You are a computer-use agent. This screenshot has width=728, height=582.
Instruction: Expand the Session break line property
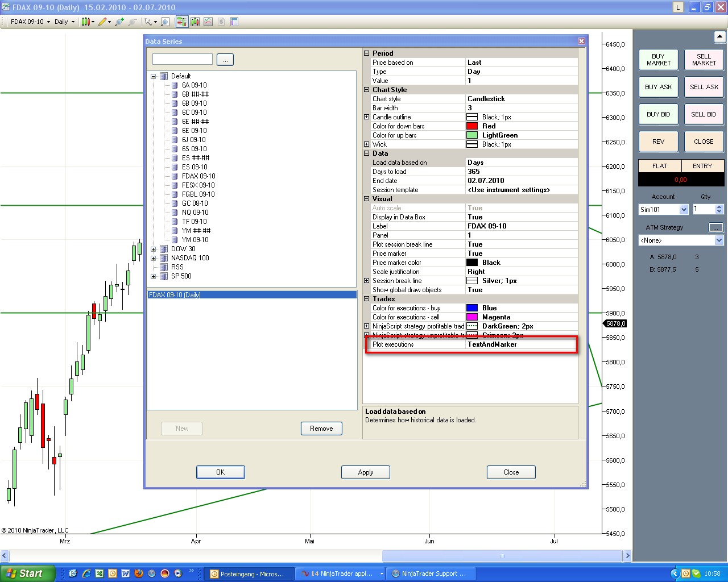pyautogui.click(x=367, y=281)
